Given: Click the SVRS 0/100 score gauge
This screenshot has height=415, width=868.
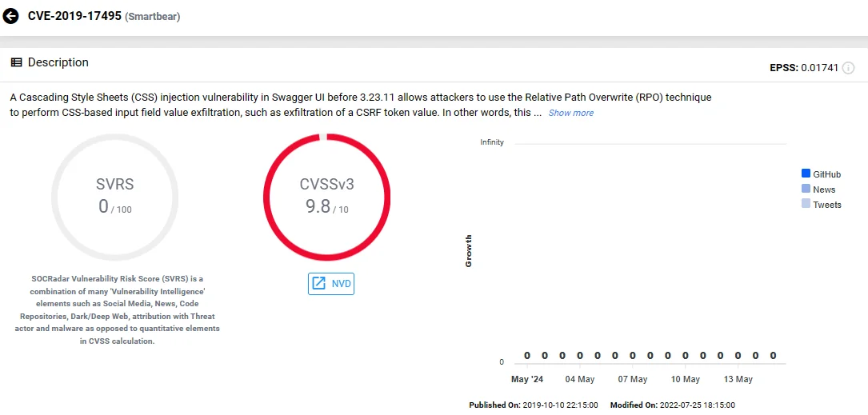Looking at the screenshot, I should click(115, 198).
